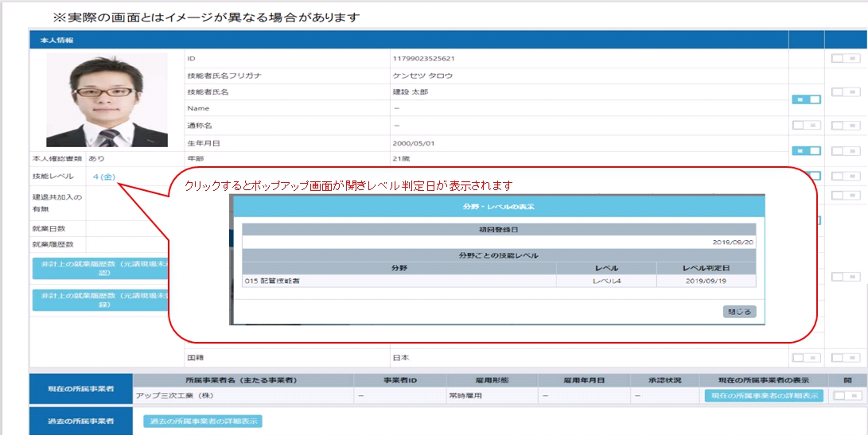Screen dimensions: 868x435
Task: Enable the left toggle in 通称名 row
Action: point(806,126)
